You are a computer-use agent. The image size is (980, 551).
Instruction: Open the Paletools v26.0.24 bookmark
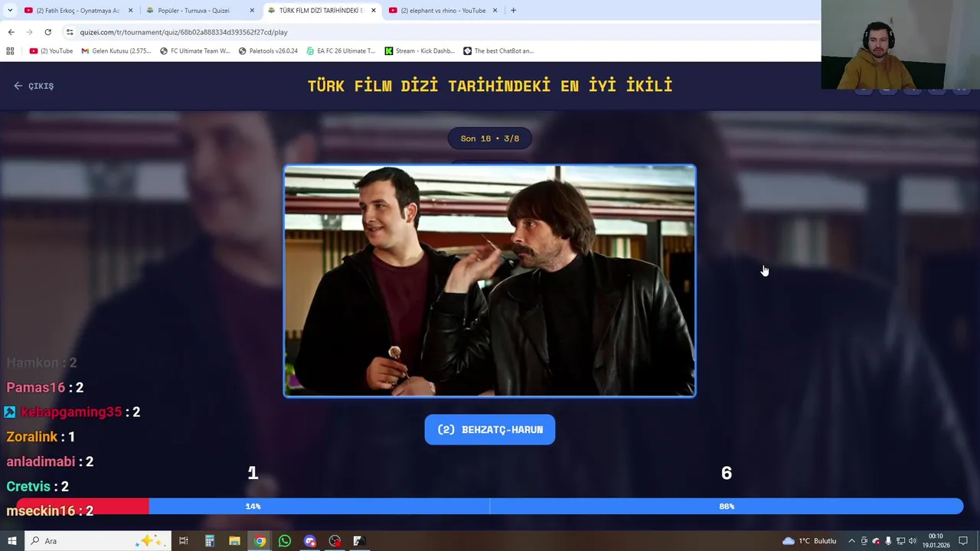click(x=268, y=51)
